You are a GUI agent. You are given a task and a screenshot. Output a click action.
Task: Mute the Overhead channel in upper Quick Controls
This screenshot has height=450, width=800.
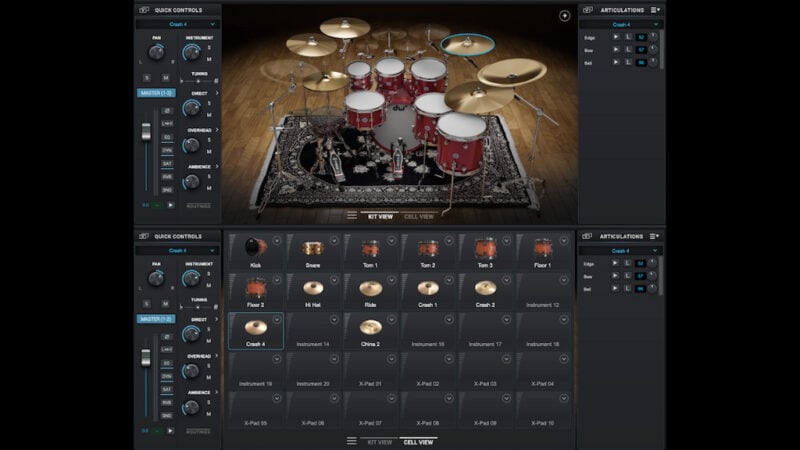click(x=209, y=152)
